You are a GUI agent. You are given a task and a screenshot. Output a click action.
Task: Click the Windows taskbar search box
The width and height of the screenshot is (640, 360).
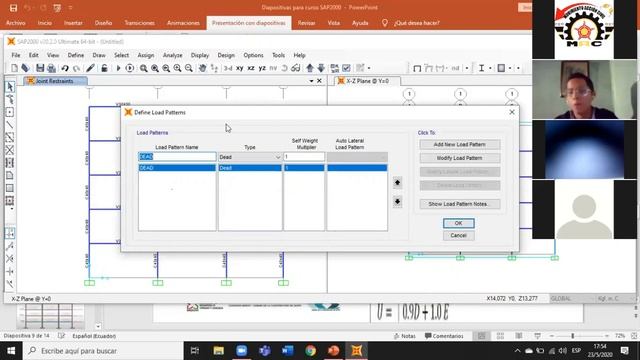pos(103,351)
